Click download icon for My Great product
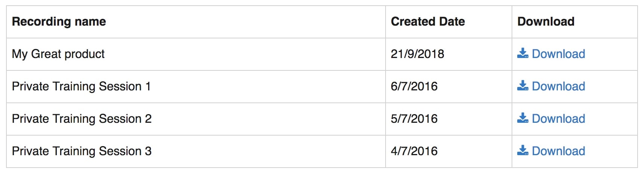This screenshot has width=644, height=174. tap(522, 53)
